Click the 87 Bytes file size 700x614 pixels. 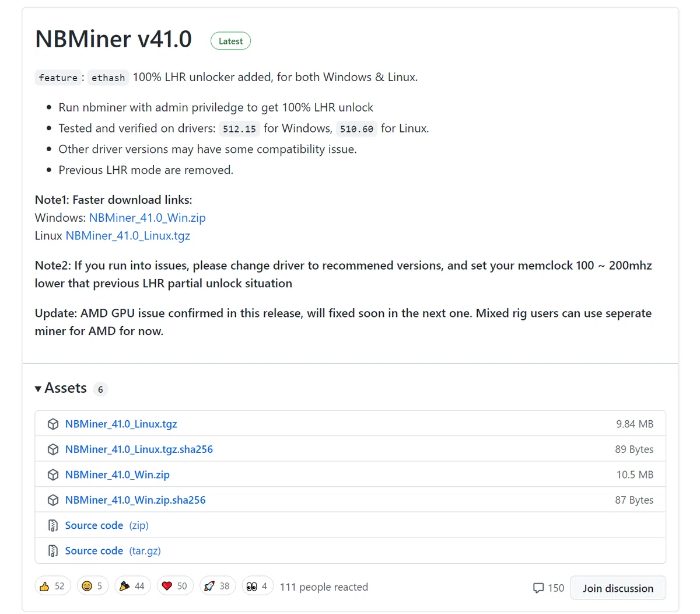634,500
